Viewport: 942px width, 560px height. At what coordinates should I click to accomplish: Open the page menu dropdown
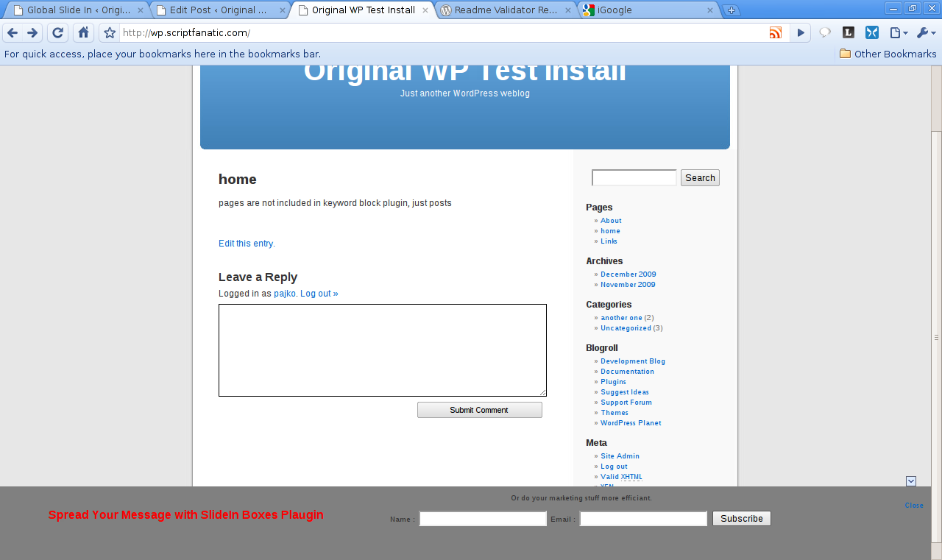899,32
